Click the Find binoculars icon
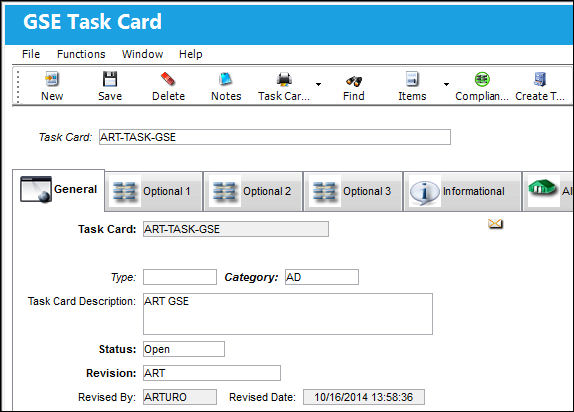This screenshot has width=574, height=412. tap(354, 81)
